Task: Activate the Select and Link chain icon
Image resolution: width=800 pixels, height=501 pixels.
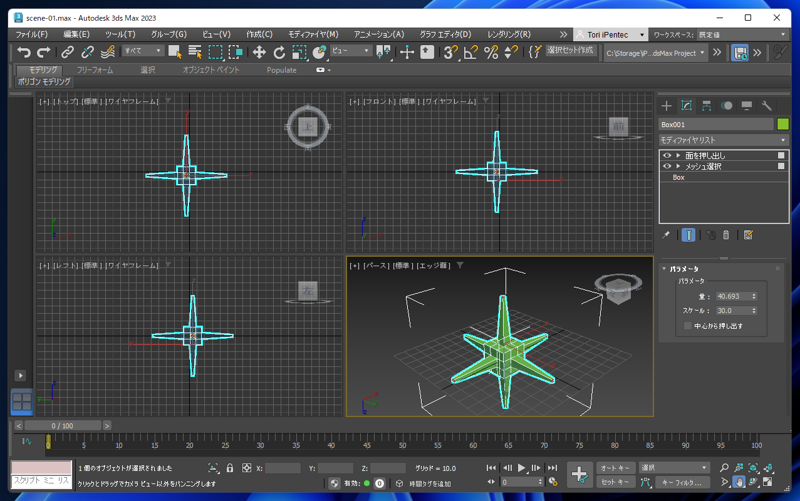Action: (x=67, y=52)
